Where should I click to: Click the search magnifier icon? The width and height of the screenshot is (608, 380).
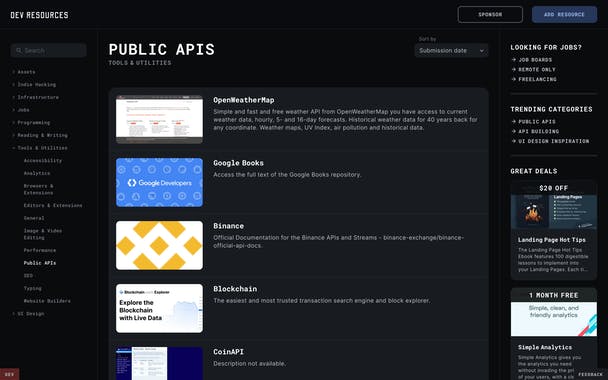[x=19, y=50]
